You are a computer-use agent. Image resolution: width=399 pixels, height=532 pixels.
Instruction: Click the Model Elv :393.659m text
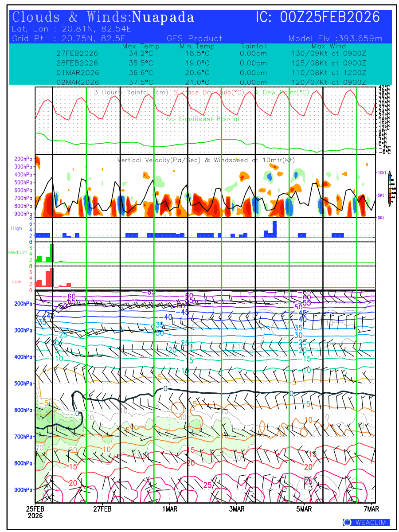coord(335,39)
